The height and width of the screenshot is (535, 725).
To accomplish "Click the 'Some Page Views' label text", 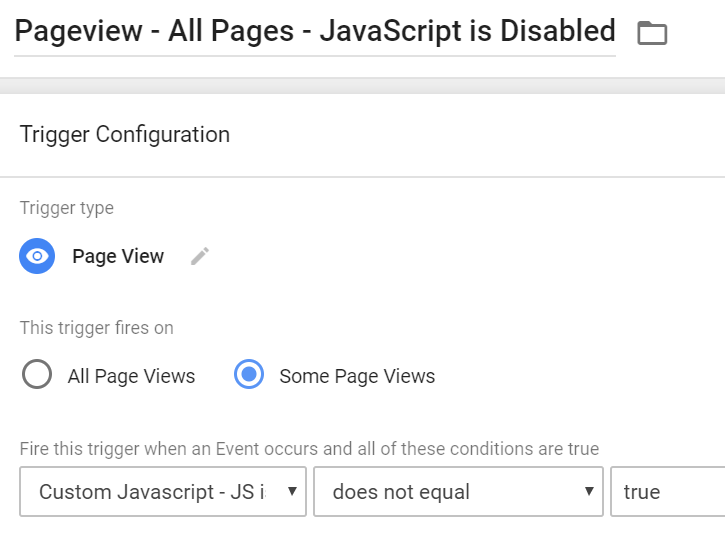I will (x=357, y=377).
